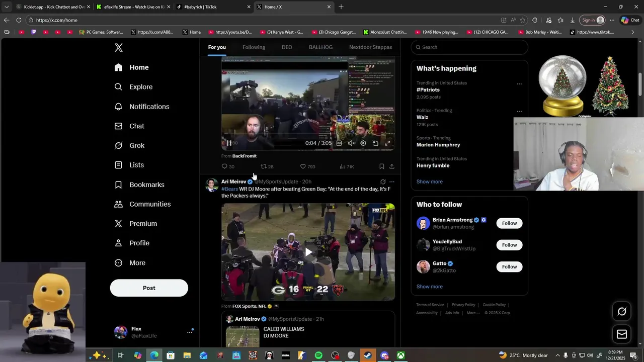Switch to the #babyrich TikTok browser tab
The image size is (644, 362).
coord(213,7)
